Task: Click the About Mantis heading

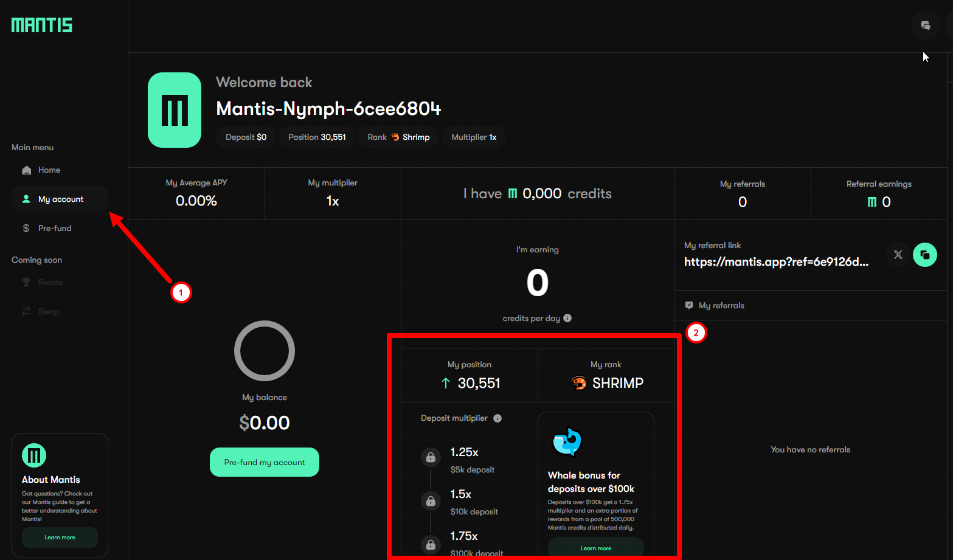Action: (51, 480)
